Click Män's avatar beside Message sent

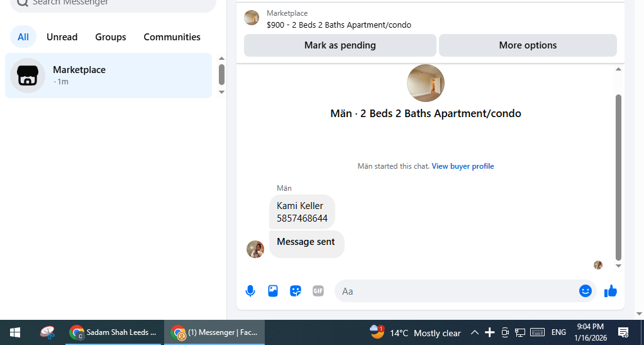[x=255, y=249]
